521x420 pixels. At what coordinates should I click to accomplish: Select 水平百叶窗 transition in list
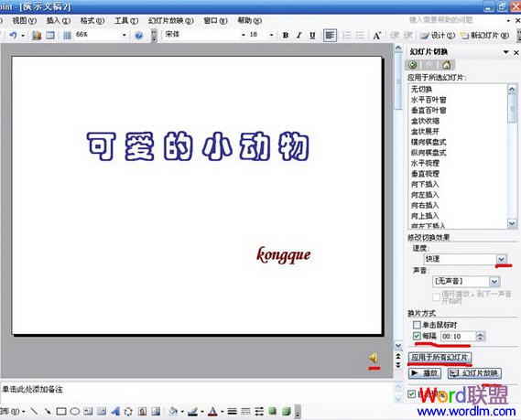pyautogui.click(x=429, y=100)
